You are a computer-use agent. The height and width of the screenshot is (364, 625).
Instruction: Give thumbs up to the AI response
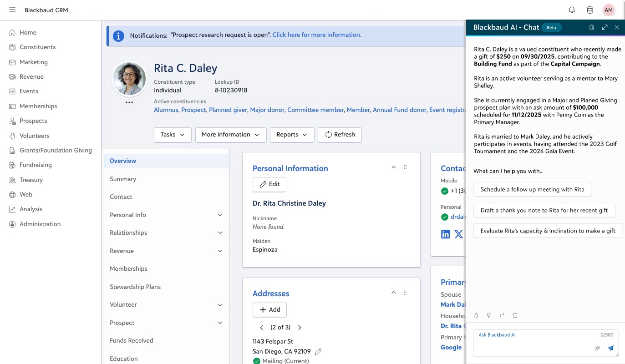click(x=476, y=315)
